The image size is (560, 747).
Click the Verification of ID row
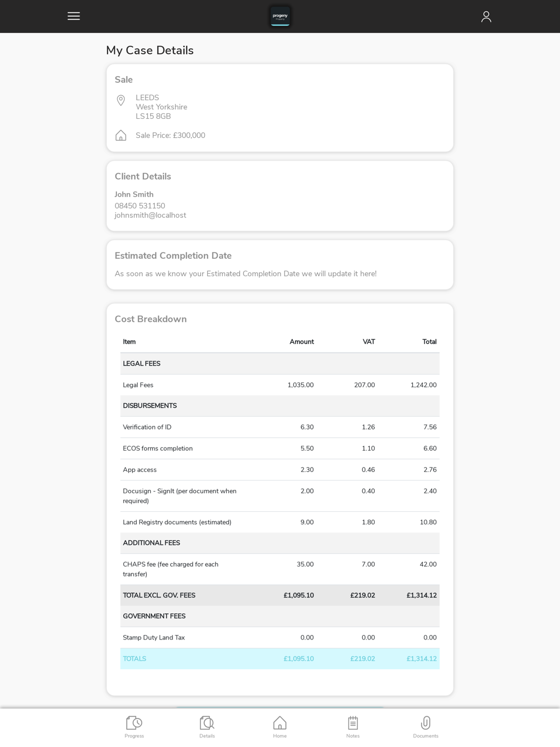coord(279,427)
